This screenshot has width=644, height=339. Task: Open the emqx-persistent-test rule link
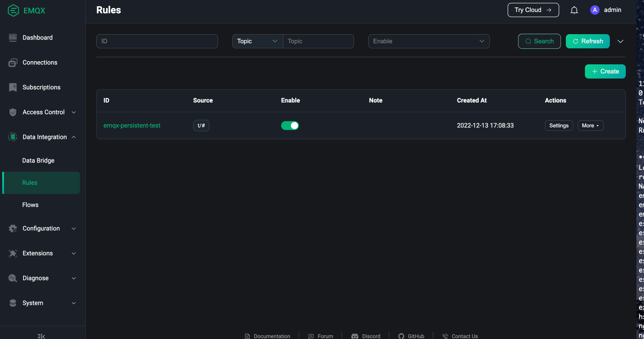(x=132, y=126)
